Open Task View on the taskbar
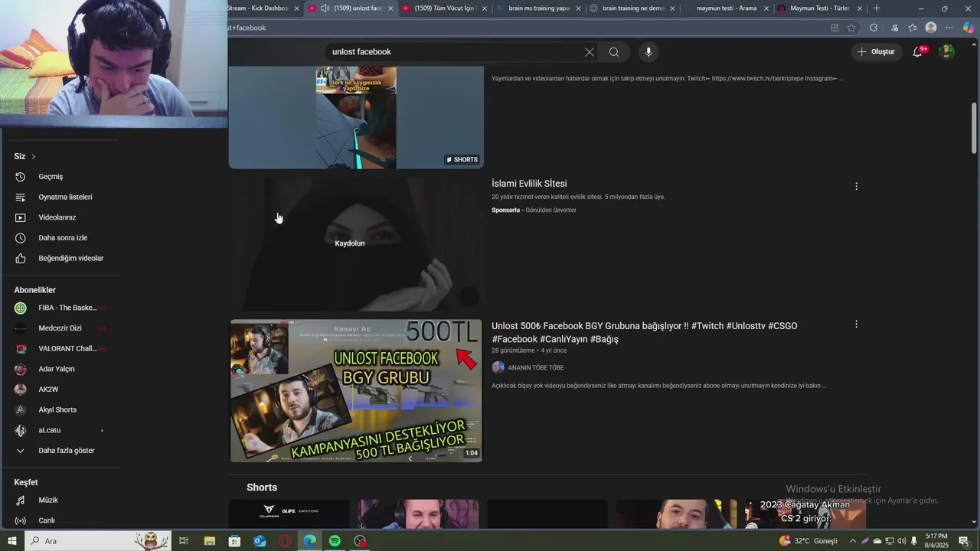 184,541
